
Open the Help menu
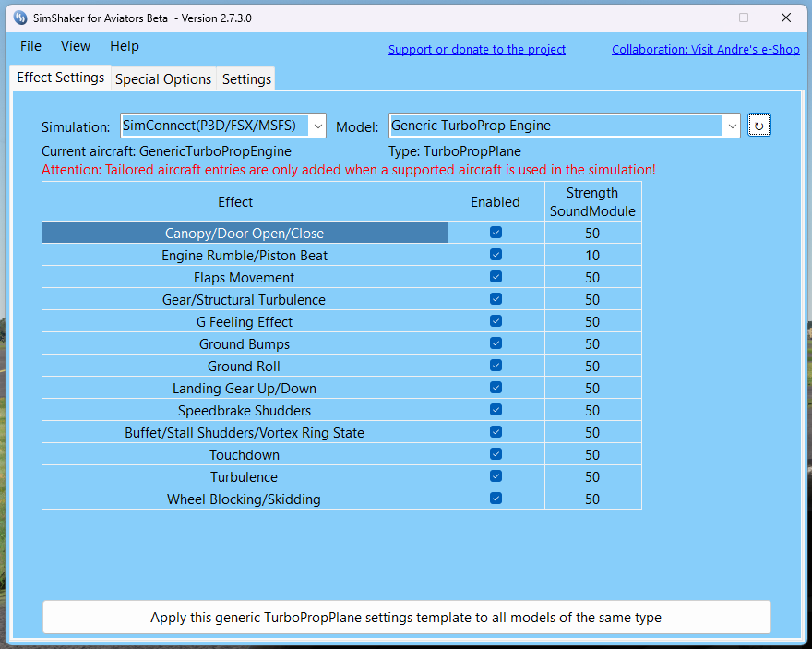(x=125, y=46)
